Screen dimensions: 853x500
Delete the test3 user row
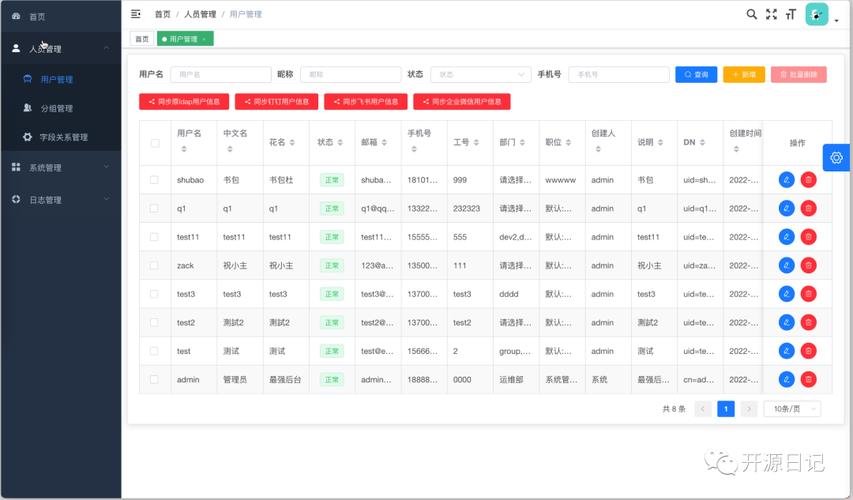(808, 294)
